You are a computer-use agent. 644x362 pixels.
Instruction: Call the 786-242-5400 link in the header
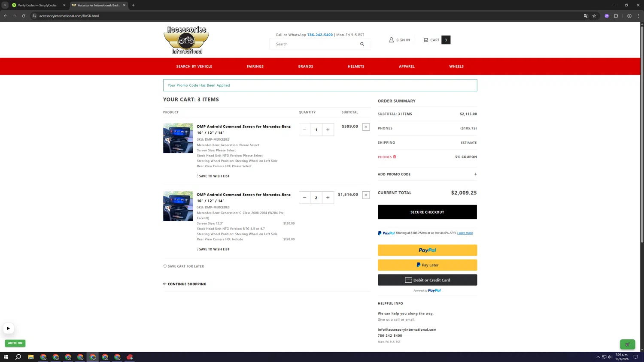tap(320, 35)
